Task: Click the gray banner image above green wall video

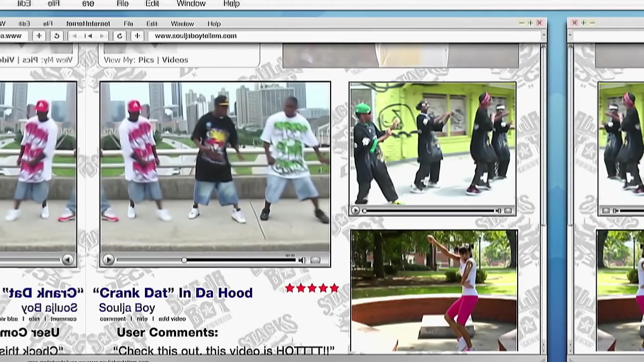Action: [400, 55]
